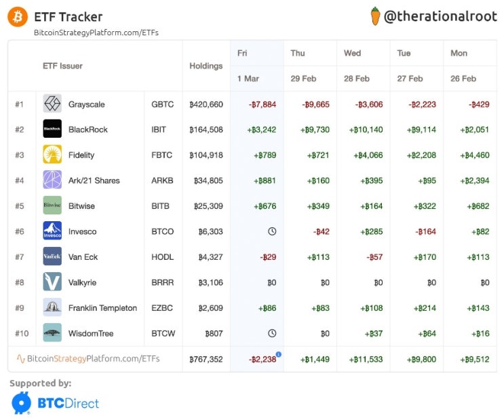Image resolution: width=504 pixels, height=420 pixels.
Task: Click the Fidelity issuer logo
Action: pos(52,155)
